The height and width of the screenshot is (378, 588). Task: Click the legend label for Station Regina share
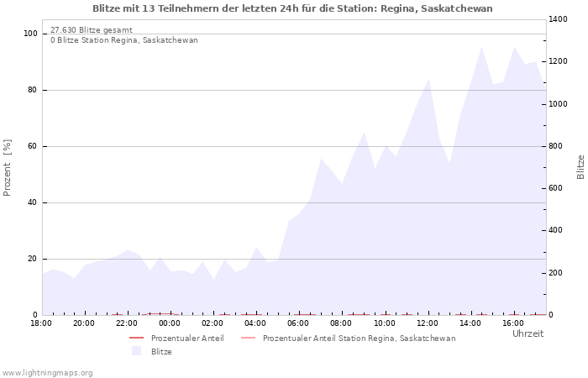pyautogui.click(x=359, y=339)
